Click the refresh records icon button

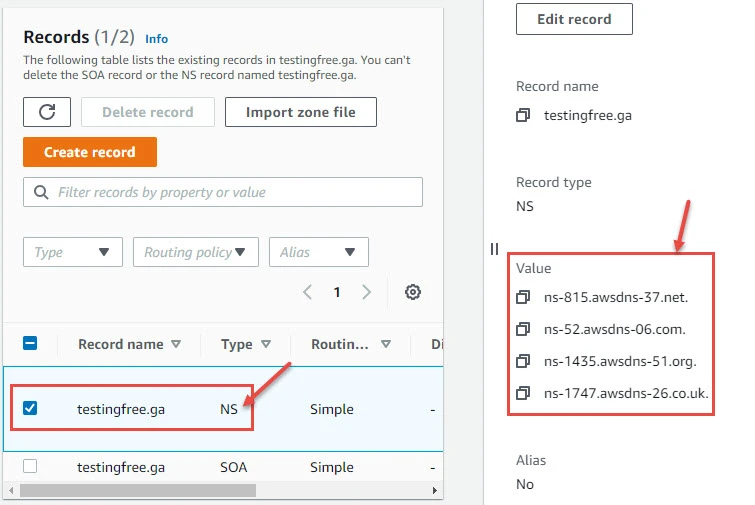coord(47,112)
